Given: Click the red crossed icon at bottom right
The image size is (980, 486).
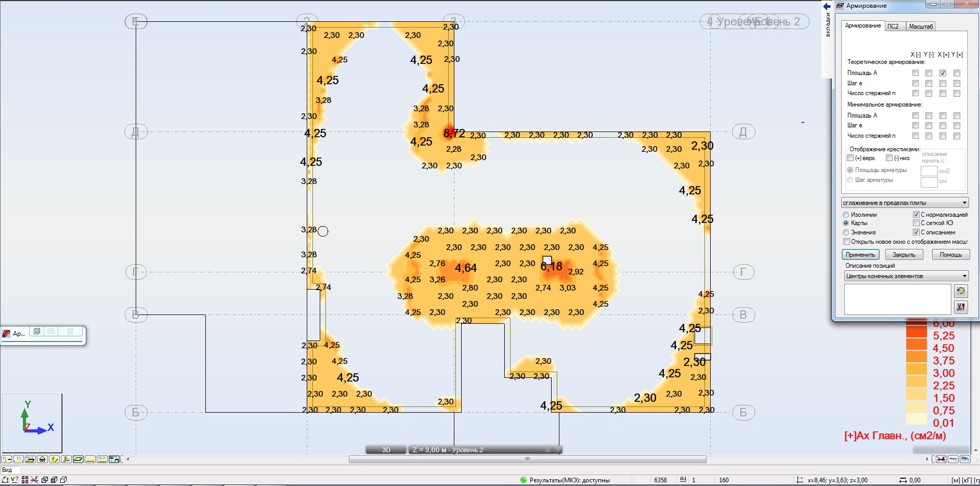Looking at the screenshot, I should pyautogui.click(x=941, y=459).
